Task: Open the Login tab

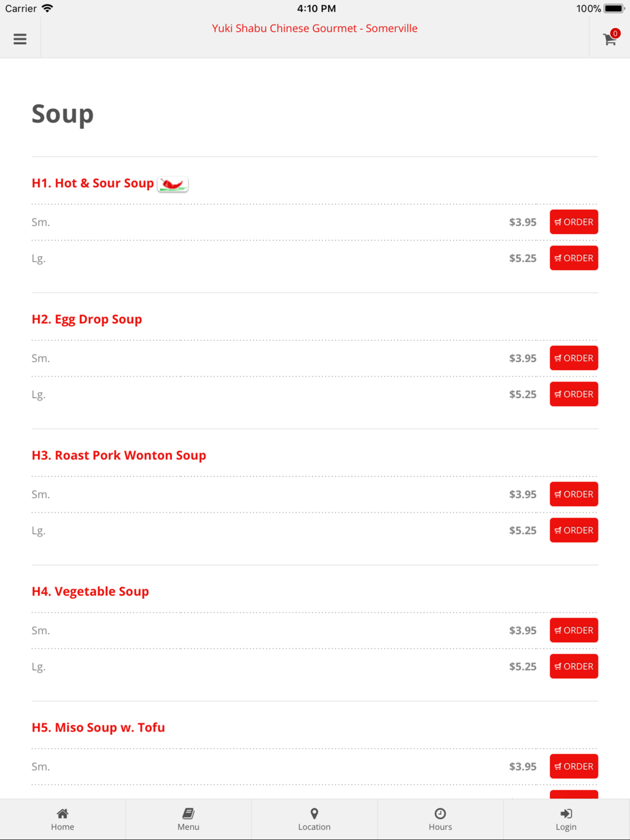Action: pos(566,819)
